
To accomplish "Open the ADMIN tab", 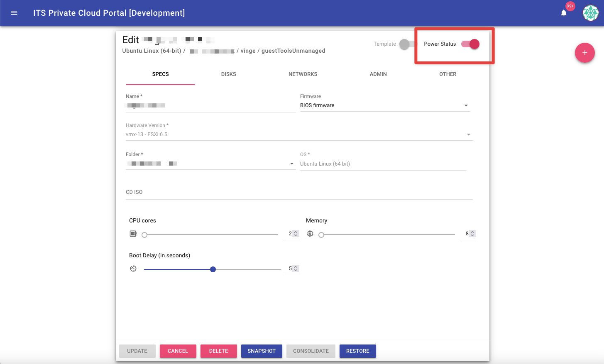I will [x=378, y=74].
